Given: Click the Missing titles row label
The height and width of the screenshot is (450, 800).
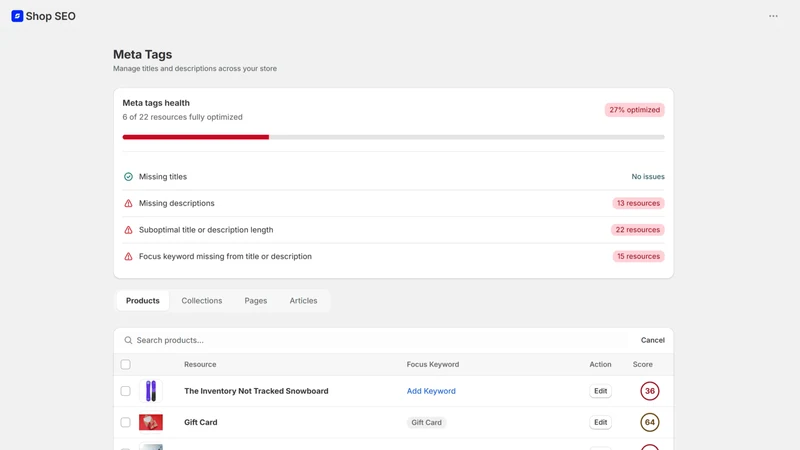Looking at the screenshot, I should coord(163,177).
